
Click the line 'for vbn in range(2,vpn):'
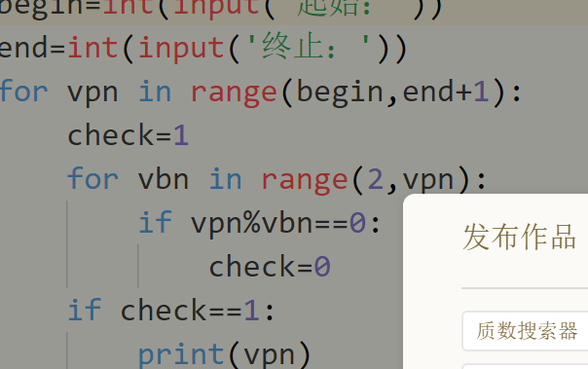tap(276, 179)
